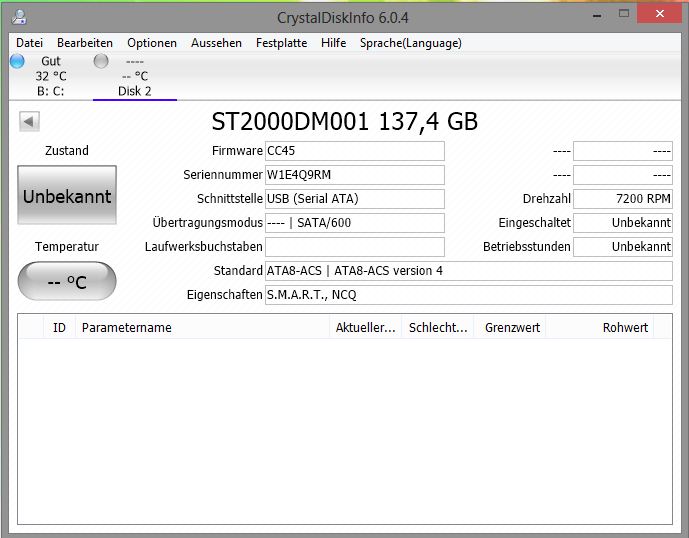Open the Sprache(Language) menu

(411, 43)
